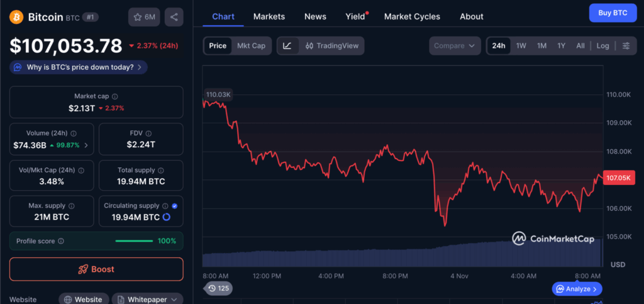Click the Circulating supply verified badge
Image resolution: width=644 pixels, height=304 pixels.
[x=174, y=206]
